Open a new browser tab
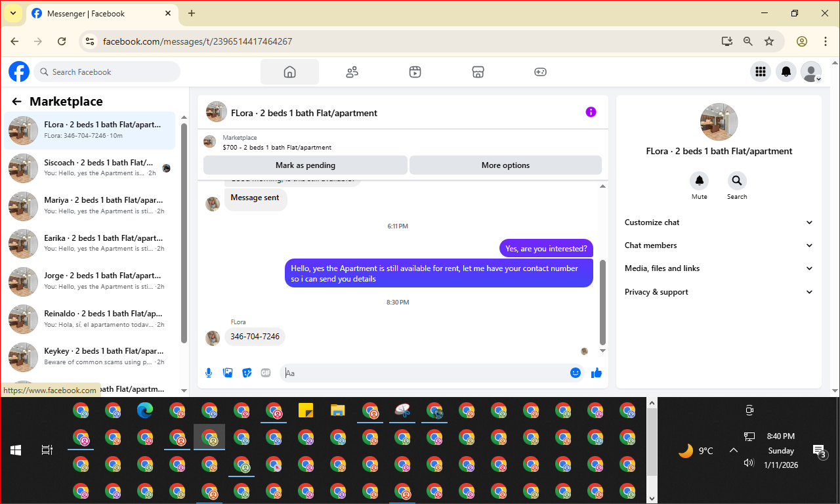 click(192, 13)
